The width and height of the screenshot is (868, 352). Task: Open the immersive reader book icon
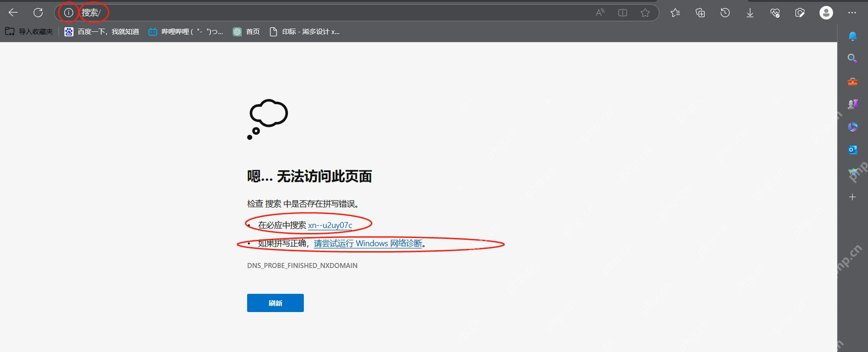point(622,13)
